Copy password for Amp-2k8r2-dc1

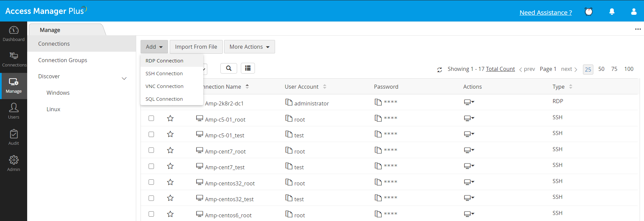tap(378, 102)
